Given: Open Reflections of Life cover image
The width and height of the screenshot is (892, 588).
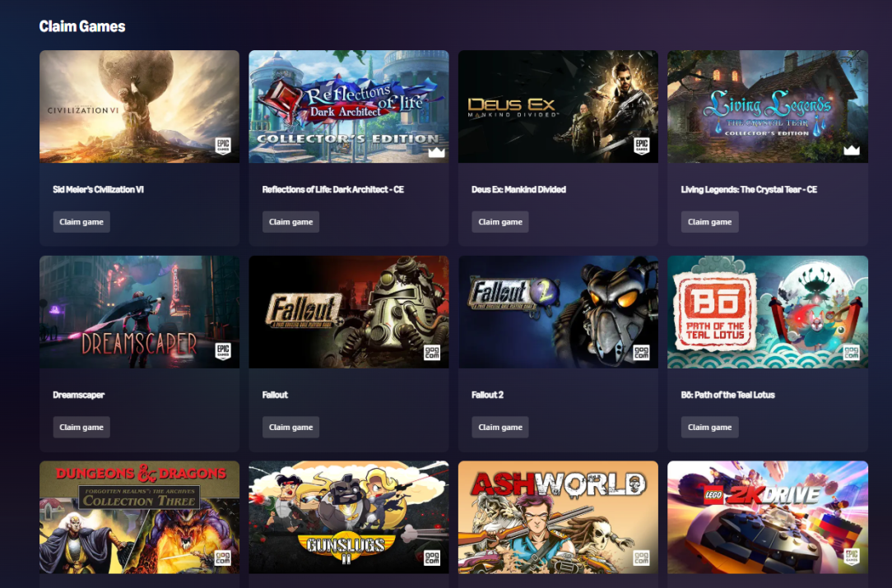Looking at the screenshot, I should click(349, 106).
